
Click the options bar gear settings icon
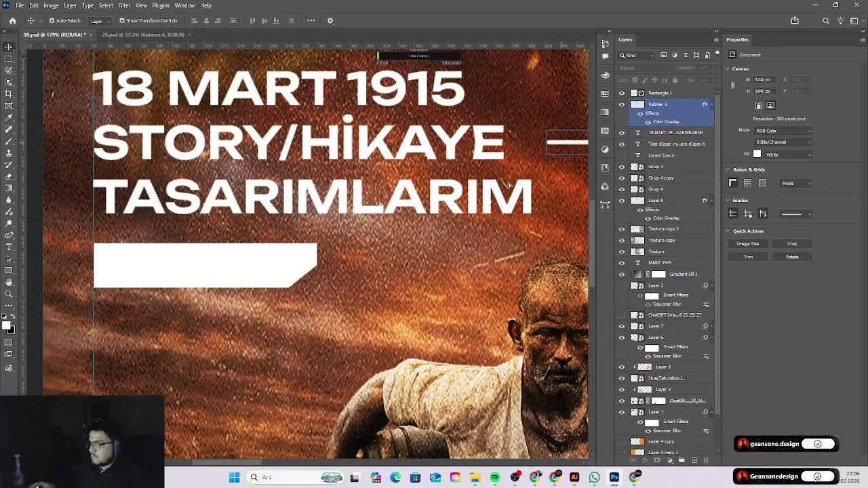point(330,20)
